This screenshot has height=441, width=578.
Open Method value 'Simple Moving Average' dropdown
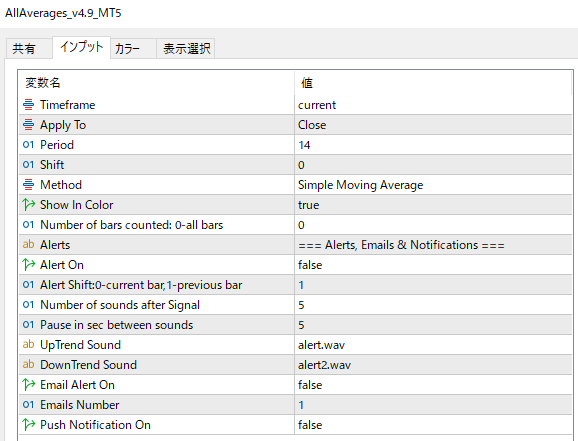[433, 184]
